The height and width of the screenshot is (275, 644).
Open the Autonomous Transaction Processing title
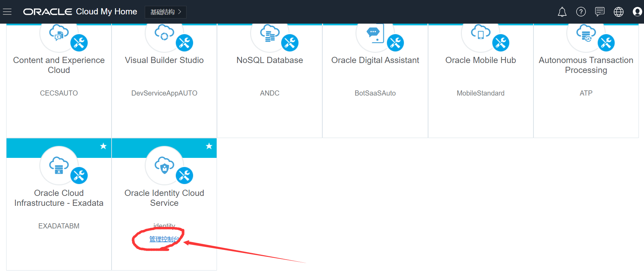pos(586,65)
